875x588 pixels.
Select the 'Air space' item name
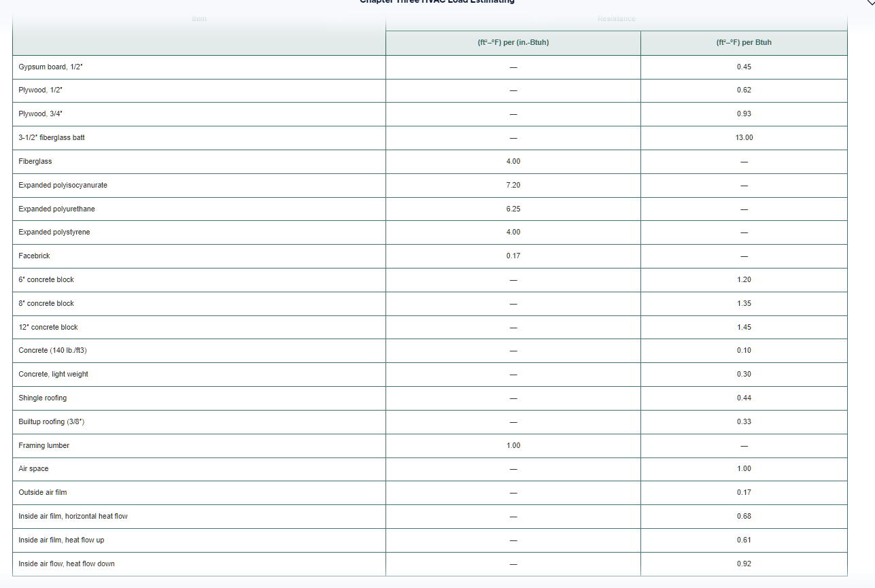(x=34, y=469)
